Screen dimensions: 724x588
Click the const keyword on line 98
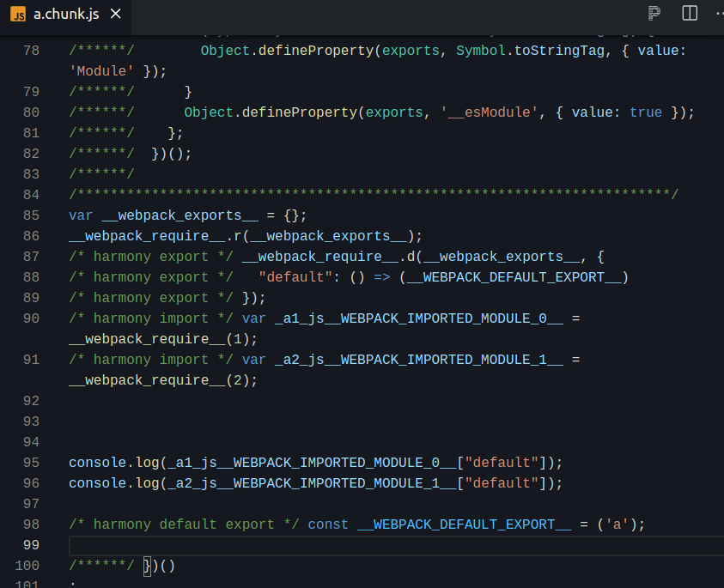(328, 524)
